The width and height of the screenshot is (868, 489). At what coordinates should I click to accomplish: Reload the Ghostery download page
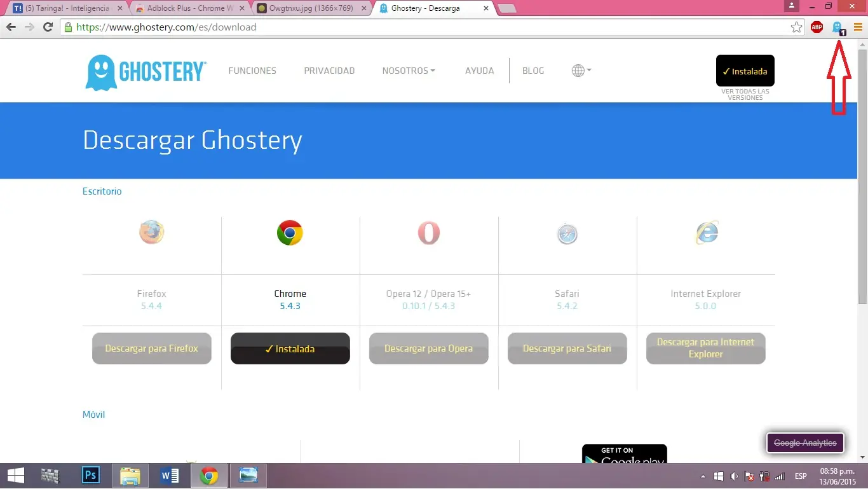[x=48, y=27]
